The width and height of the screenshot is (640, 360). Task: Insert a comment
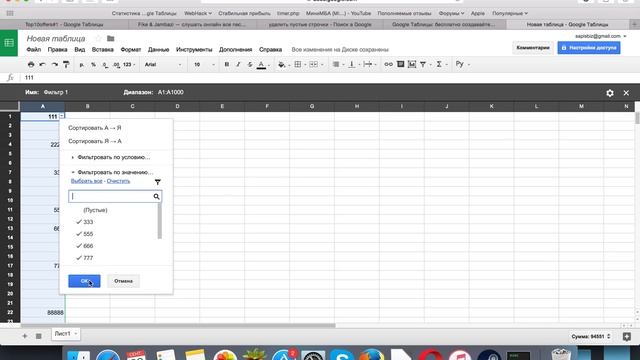point(400,64)
